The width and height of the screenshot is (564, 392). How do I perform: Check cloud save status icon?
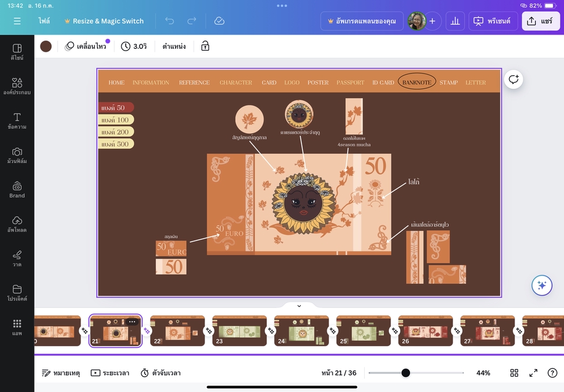pyautogui.click(x=219, y=21)
